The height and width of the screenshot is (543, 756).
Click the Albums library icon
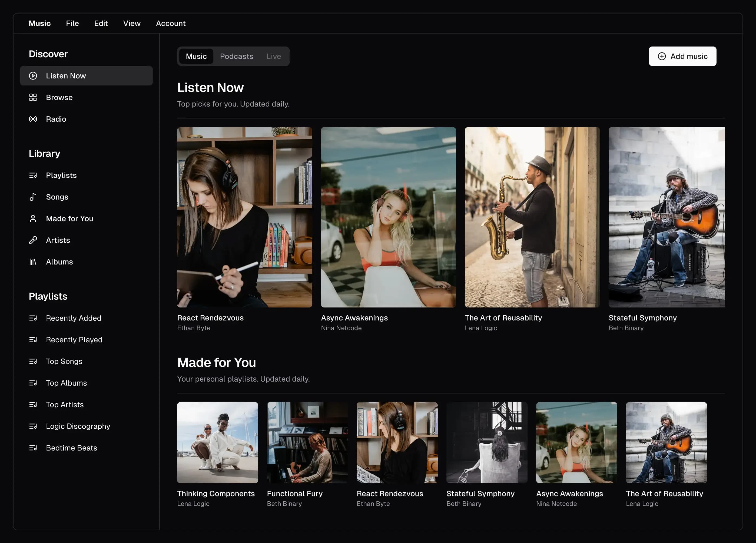click(x=33, y=262)
